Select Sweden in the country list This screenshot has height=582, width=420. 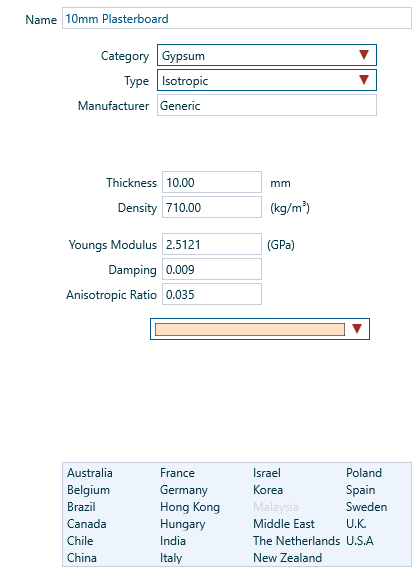367,507
